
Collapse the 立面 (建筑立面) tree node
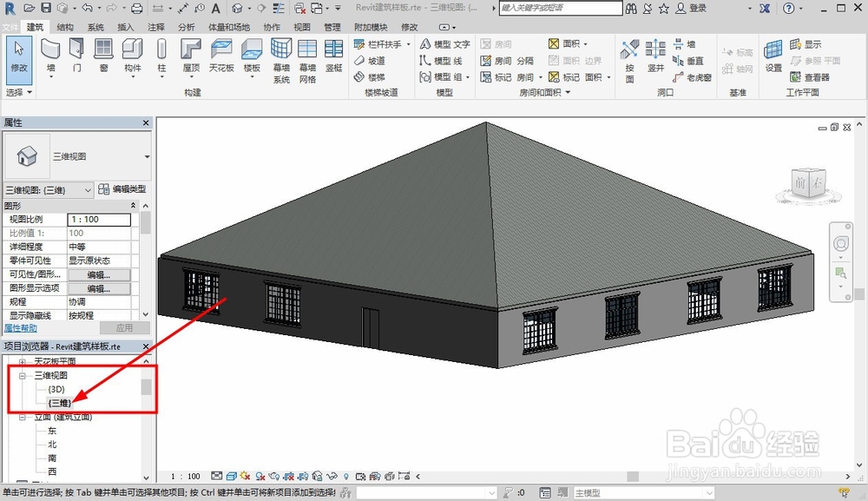23,417
